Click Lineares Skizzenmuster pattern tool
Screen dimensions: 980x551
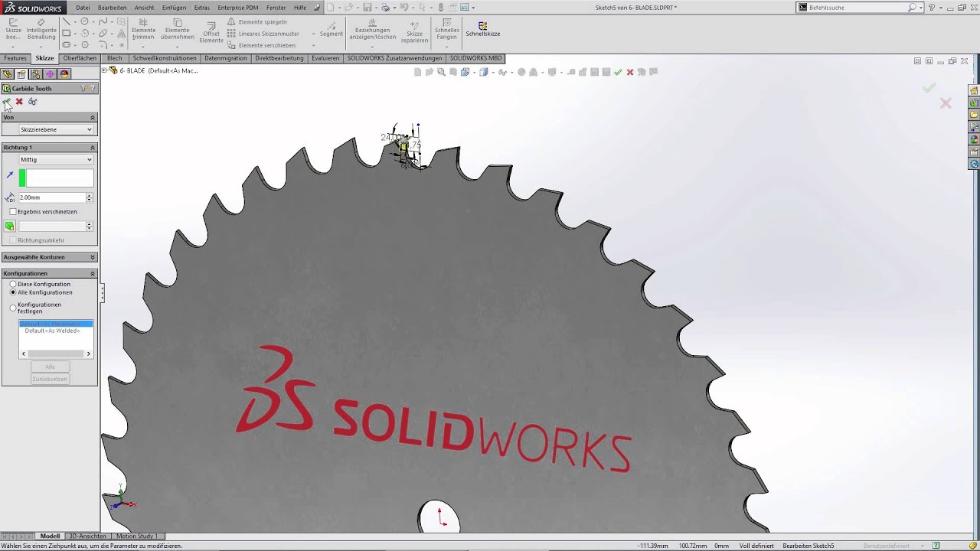[x=263, y=34]
